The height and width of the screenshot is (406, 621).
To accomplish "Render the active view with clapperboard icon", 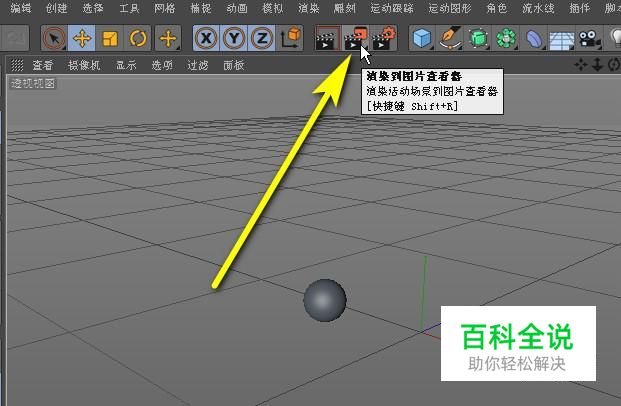I will pyautogui.click(x=328, y=38).
